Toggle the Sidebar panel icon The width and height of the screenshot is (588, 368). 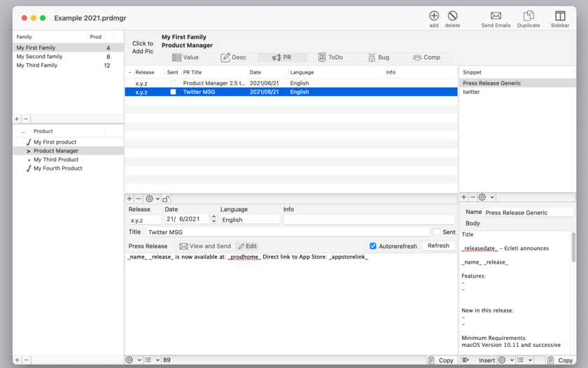click(x=560, y=15)
